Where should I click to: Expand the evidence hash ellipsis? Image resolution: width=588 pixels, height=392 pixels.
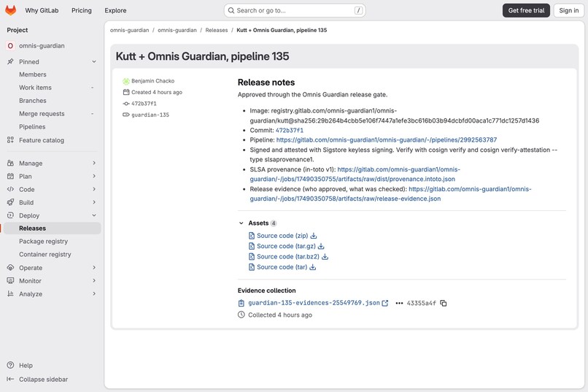pos(399,303)
